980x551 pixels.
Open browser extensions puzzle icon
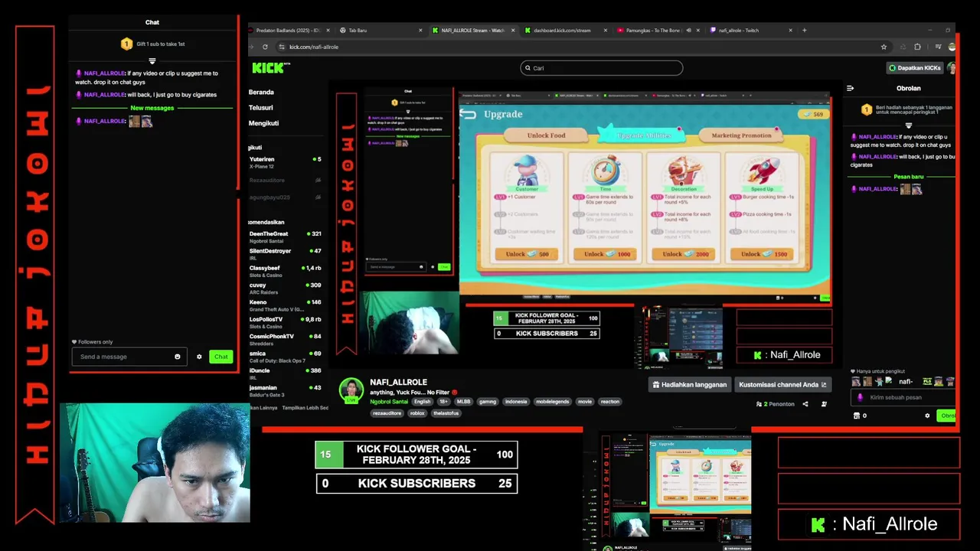pyautogui.click(x=917, y=47)
